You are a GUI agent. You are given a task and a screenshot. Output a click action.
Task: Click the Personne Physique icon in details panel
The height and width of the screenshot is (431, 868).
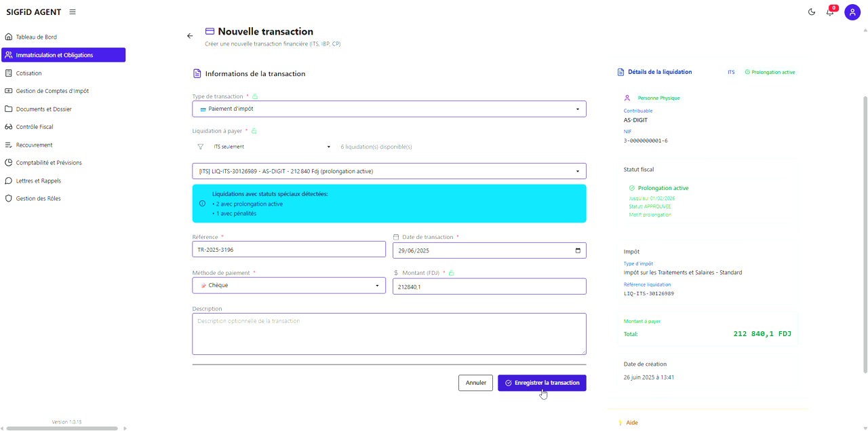[626, 98]
